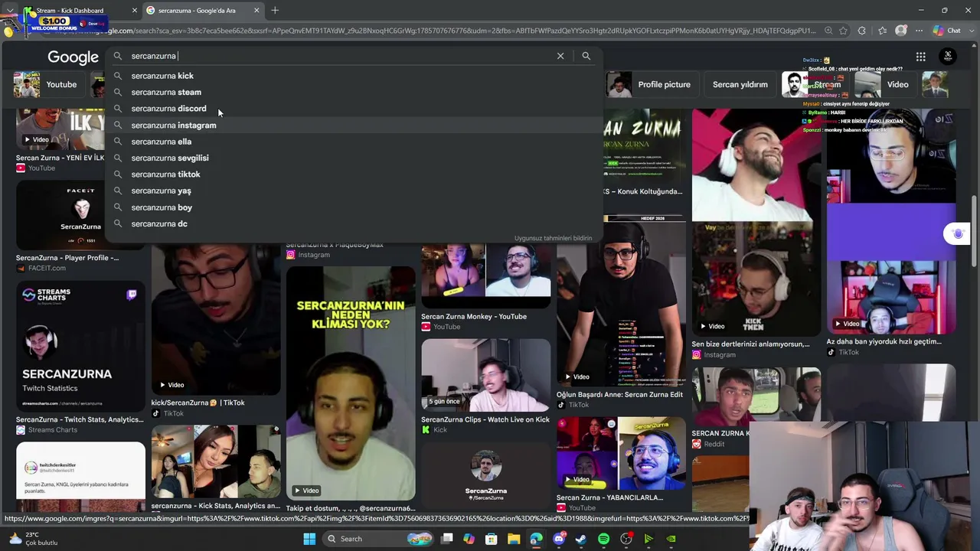The height and width of the screenshot is (551, 980).
Task: Open the Google account avatar
Action: coord(948,56)
